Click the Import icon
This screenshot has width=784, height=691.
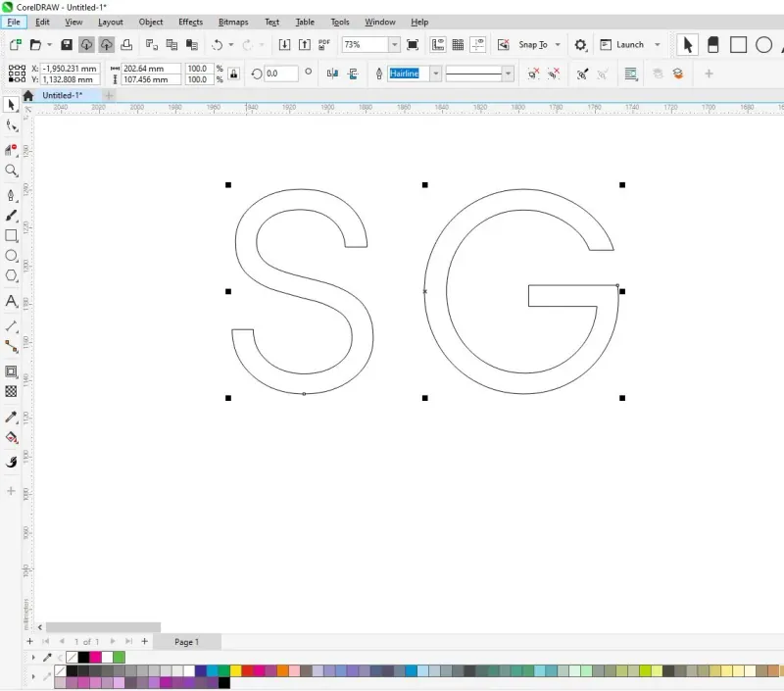click(284, 44)
